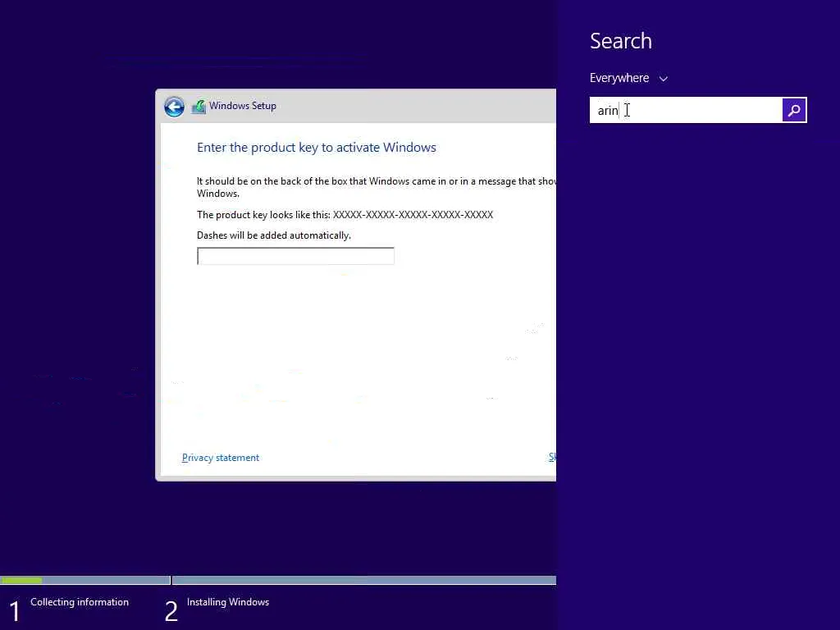Image resolution: width=840 pixels, height=630 pixels.
Task: Click the Windows Setup title icon
Action: point(199,106)
